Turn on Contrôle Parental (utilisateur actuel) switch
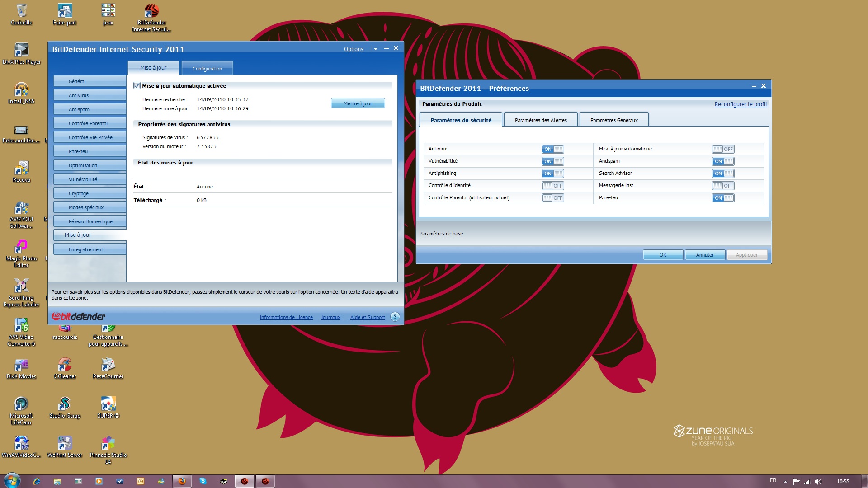This screenshot has width=868, height=488. [x=553, y=198]
